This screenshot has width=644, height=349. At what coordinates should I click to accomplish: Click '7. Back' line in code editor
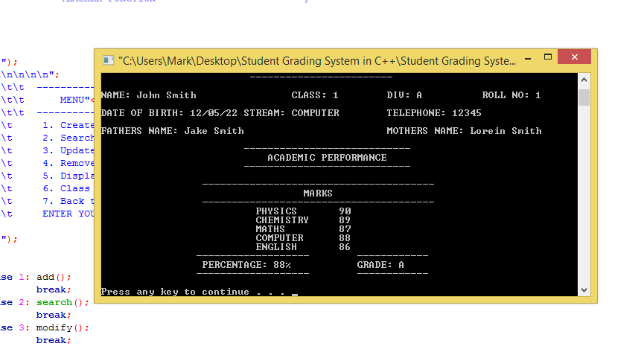(68, 201)
